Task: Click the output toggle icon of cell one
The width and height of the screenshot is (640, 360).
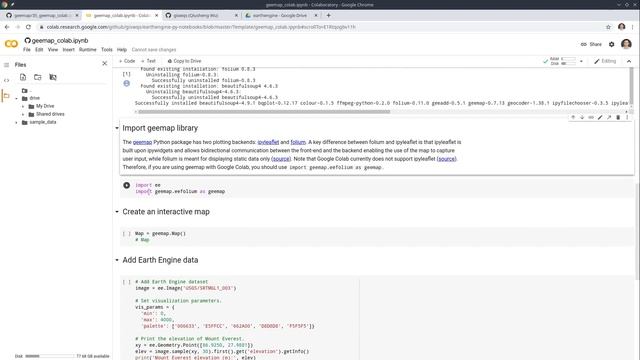Action: pyautogui.click(x=127, y=83)
